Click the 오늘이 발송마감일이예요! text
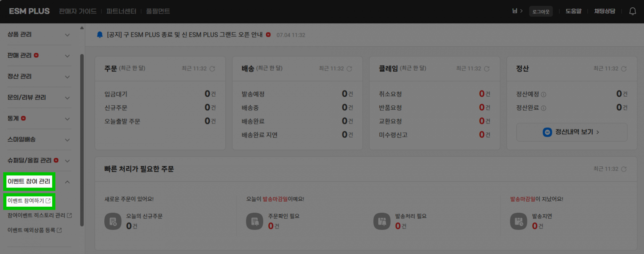 point(275,199)
